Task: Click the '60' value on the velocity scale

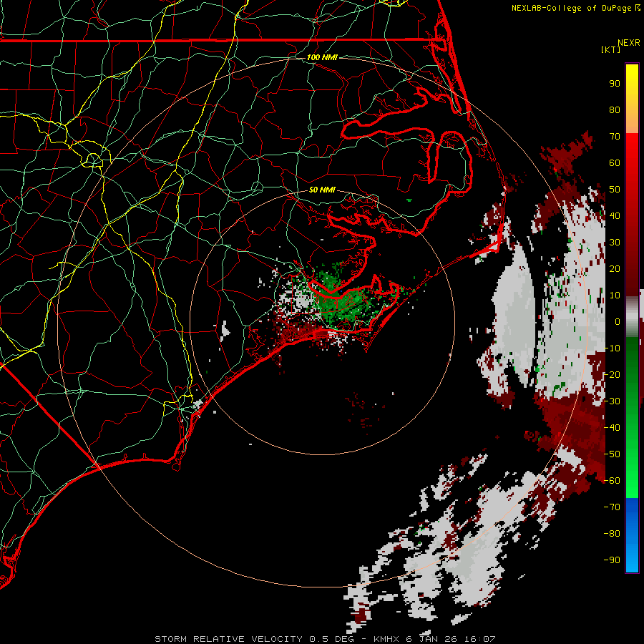Action: tap(615, 163)
